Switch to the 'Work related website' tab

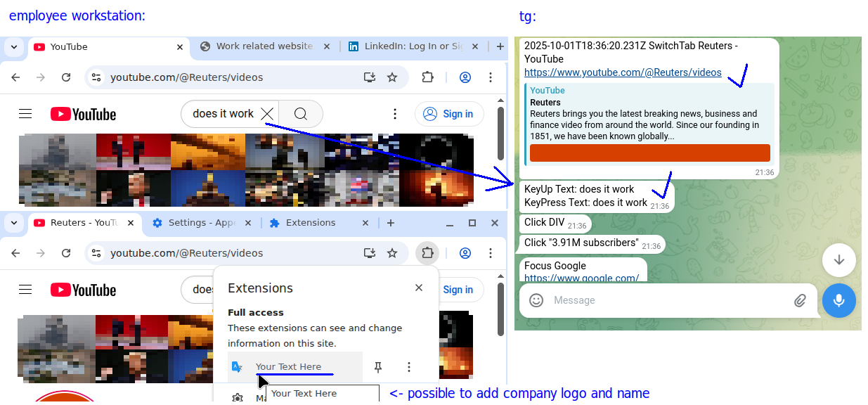click(x=264, y=46)
